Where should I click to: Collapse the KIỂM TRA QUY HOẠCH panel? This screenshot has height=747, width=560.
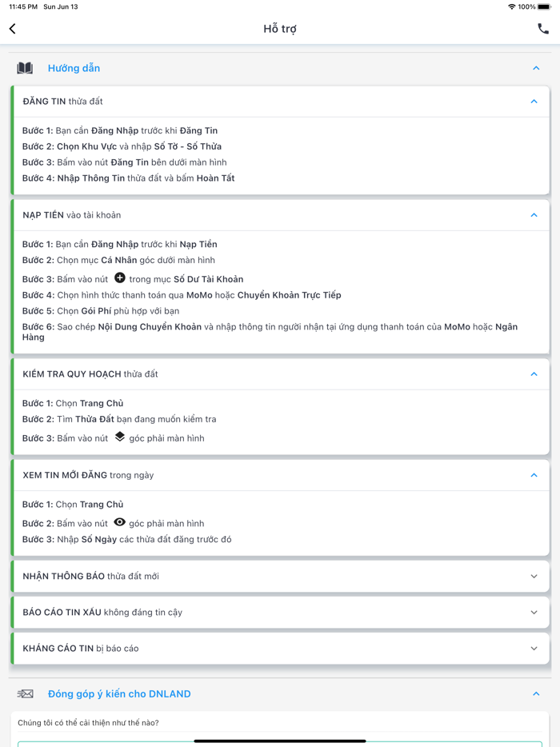pos(534,374)
